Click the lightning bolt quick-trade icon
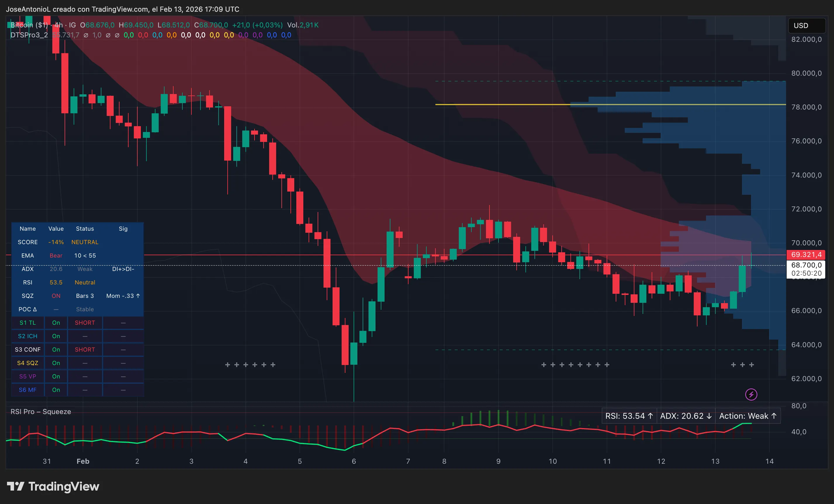The image size is (834, 504). (x=751, y=394)
